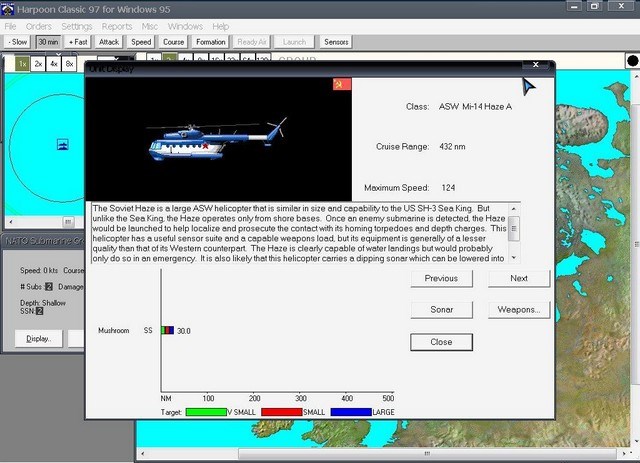This screenshot has width=640, height=463.
Task: Show the Next unit in database
Action: click(x=518, y=279)
